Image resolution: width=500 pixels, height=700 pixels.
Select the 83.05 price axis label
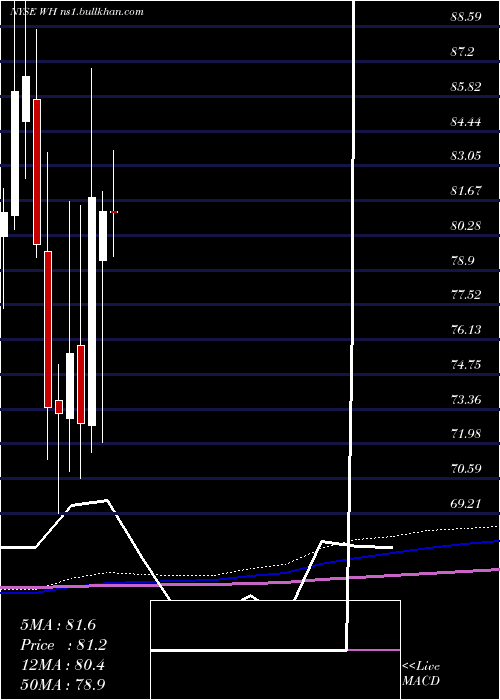pos(466,156)
